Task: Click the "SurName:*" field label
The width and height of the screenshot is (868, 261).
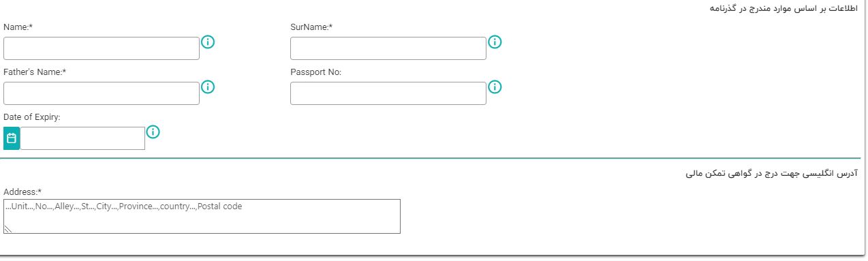Action: point(311,27)
